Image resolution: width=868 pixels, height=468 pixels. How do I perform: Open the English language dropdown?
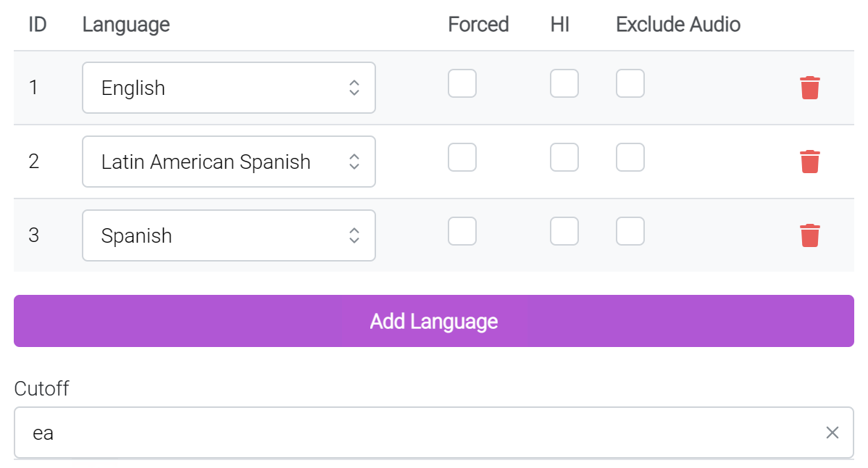229,88
